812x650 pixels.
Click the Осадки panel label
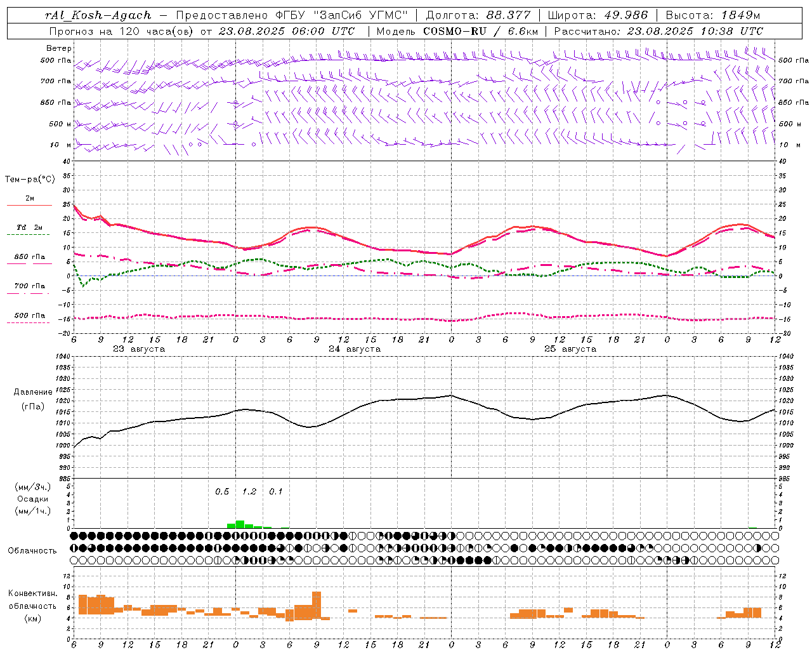tap(32, 499)
